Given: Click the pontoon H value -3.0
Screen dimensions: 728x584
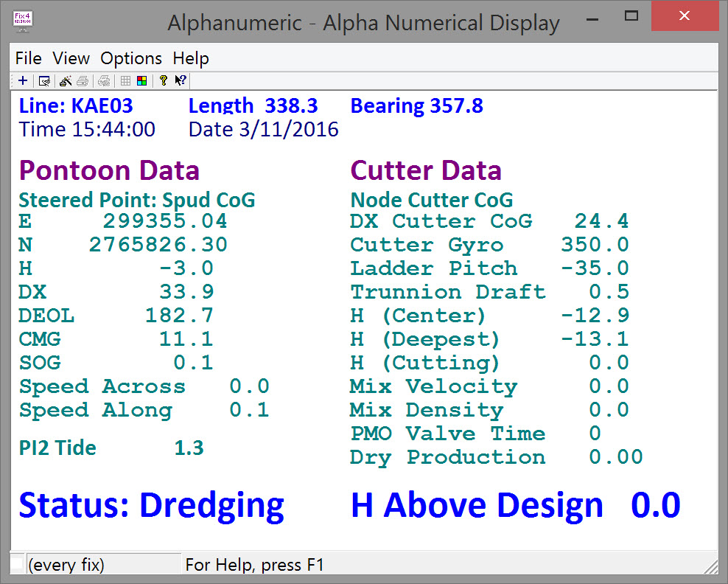Looking at the screenshot, I should (186, 268).
